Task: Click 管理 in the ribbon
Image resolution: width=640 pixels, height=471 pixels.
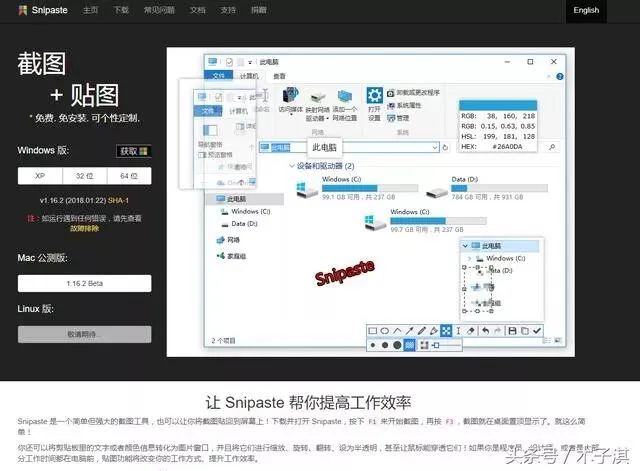Action: 398,118
